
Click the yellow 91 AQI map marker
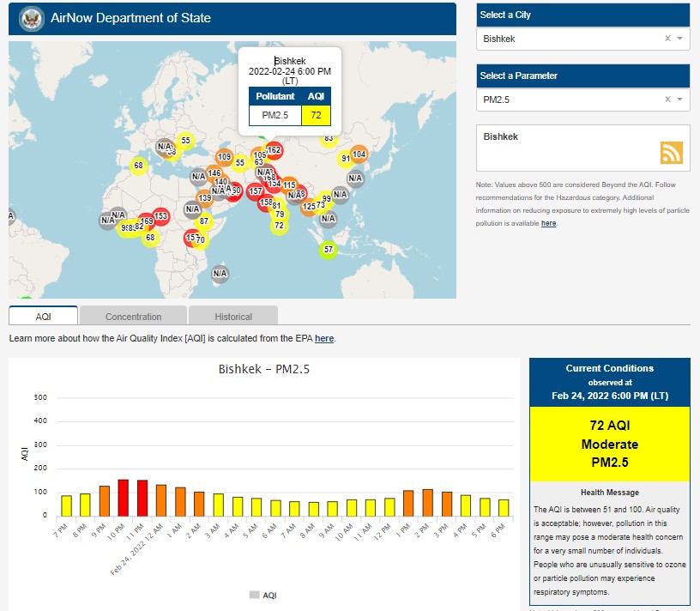point(346,159)
